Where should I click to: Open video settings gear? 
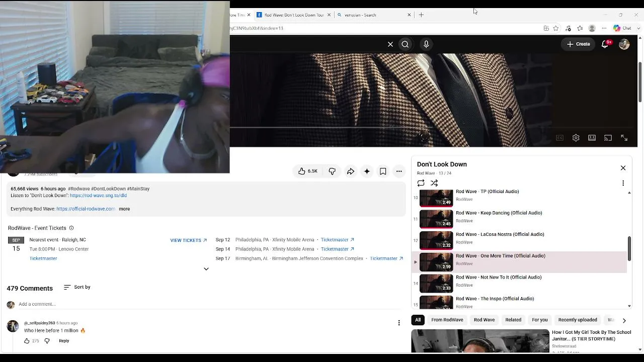[576, 138]
